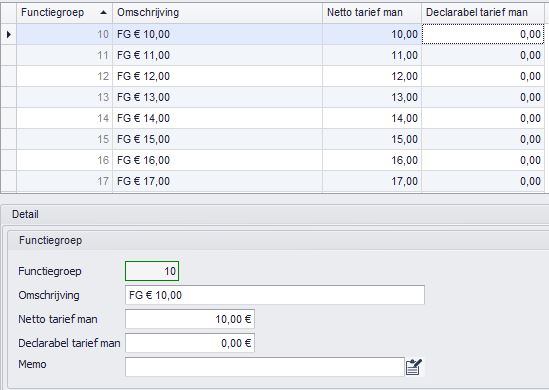Click the Declarabel tarief man column header
The width and height of the screenshot is (549, 390).
click(x=483, y=13)
